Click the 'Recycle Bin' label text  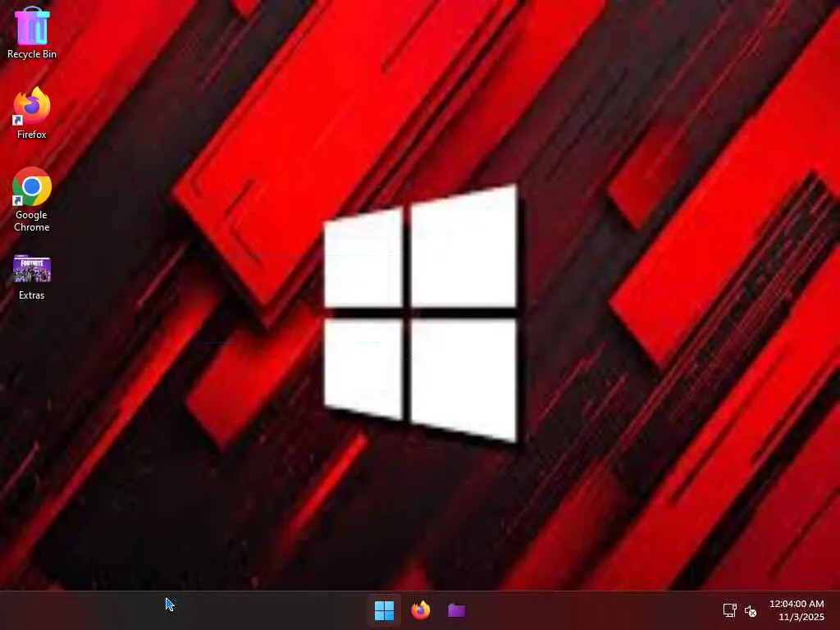[32, 54]
